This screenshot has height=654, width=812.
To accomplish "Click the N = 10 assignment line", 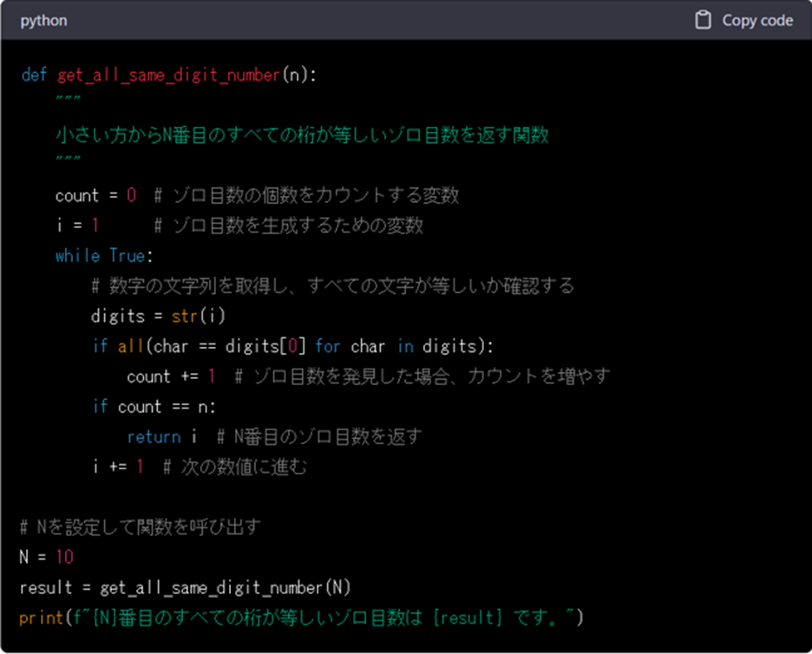I will [46, 556].
